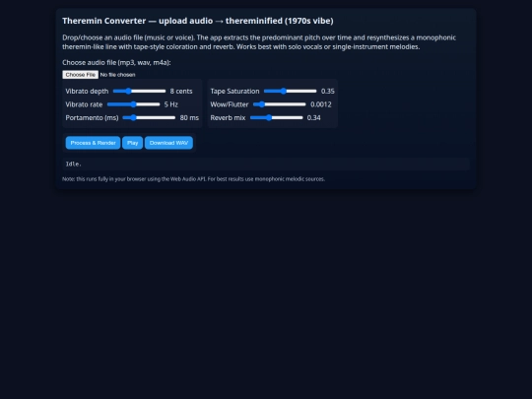Click Download WAV button
The height and width of the screenshot is (399, 532).
[168, 143]
